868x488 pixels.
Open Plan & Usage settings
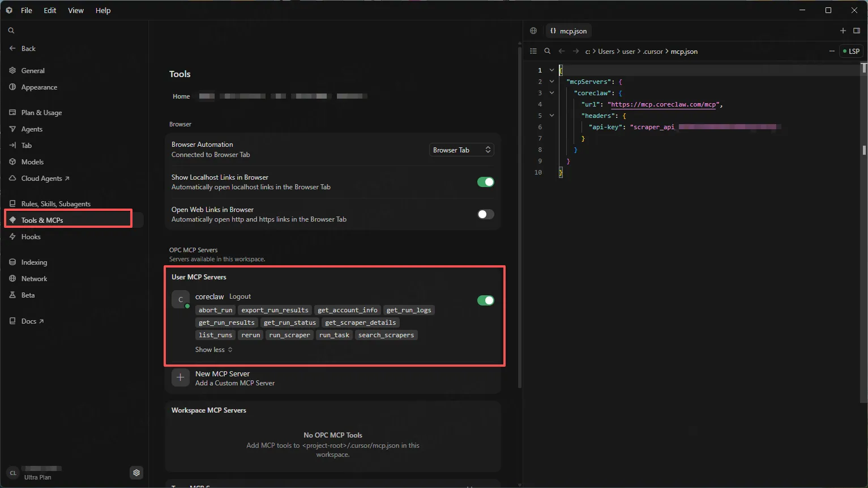click(41, 113)
